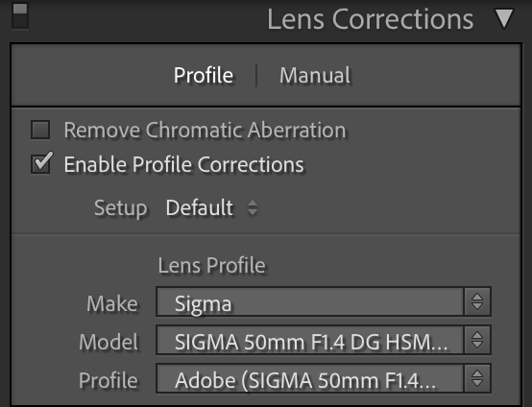Collapse the Lens Corrections panel triangle
This screenshot has height=407, width=532.
coord(504,19)
